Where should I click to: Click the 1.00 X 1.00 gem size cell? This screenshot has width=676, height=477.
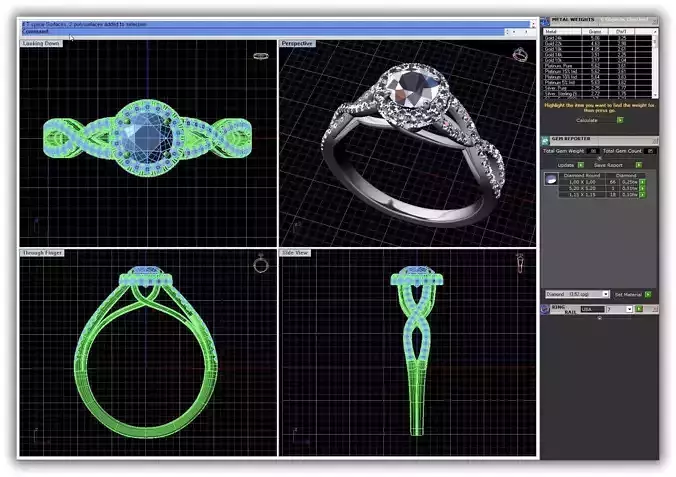pyautogui.click(x=582, y=182)
